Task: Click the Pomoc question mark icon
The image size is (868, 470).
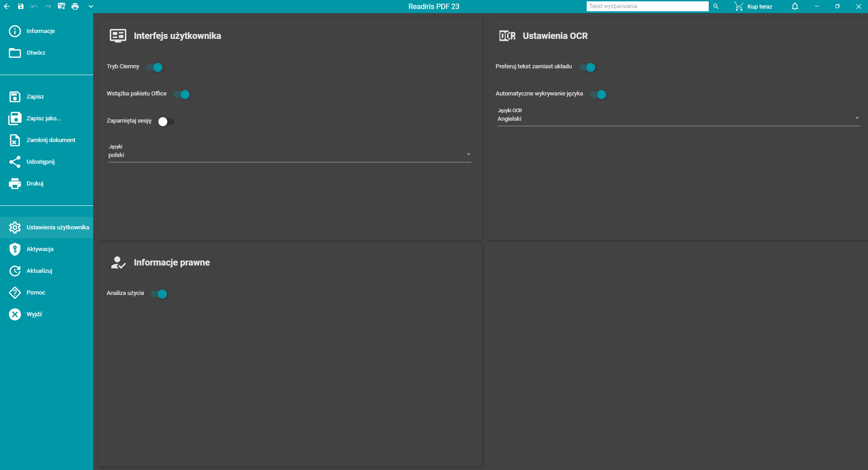Action: tap(15, 293)
